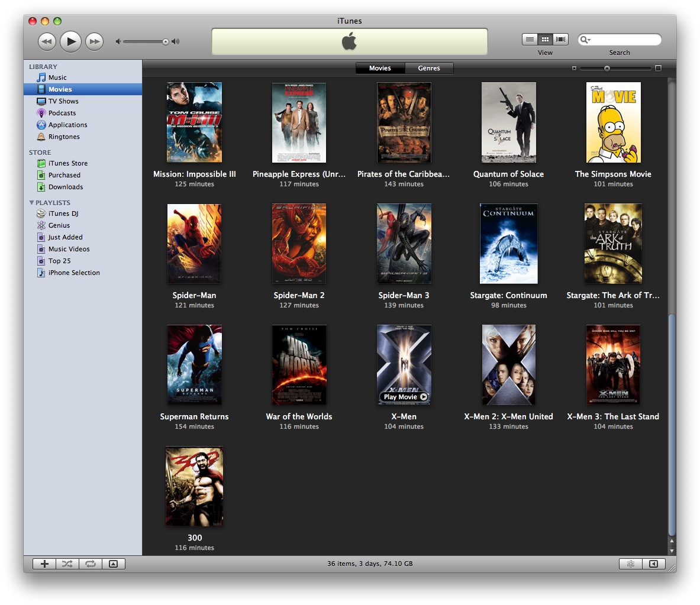700x605 pixels.
Task: Open the Top 25 smart playlist
Action: 83,261
